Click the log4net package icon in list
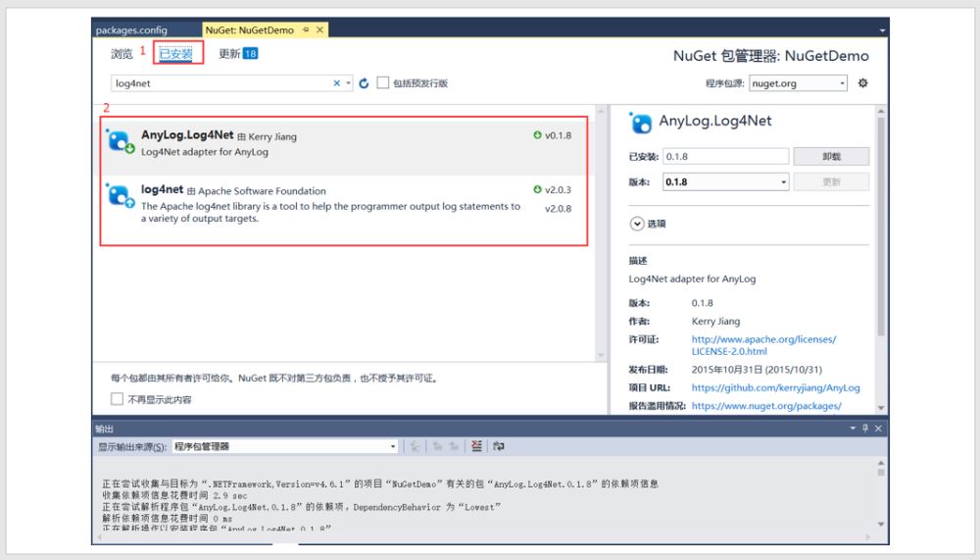 (120, 196)
